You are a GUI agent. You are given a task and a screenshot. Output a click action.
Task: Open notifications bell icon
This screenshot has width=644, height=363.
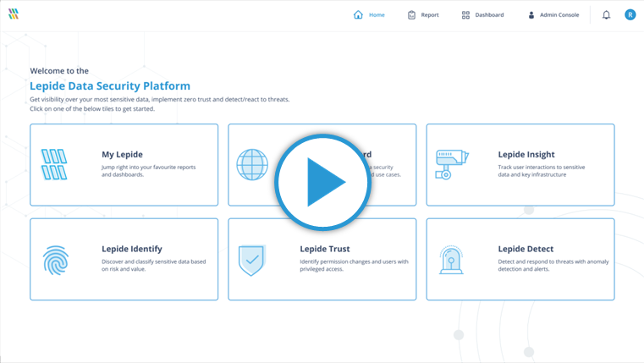pyautogui.click(x=606, y=14)
